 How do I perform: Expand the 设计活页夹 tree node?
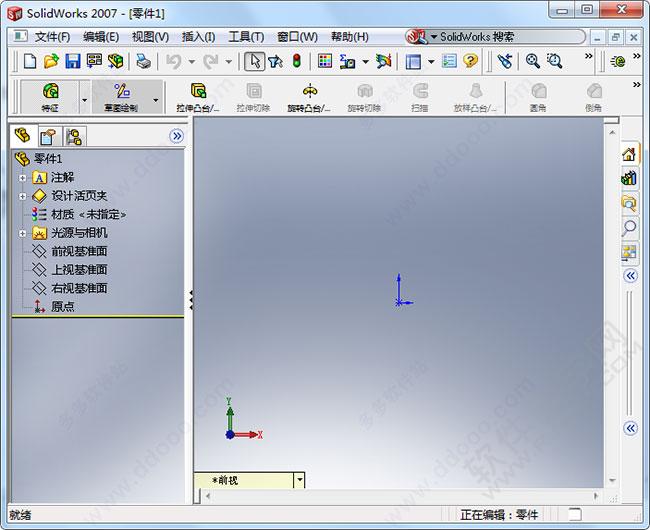pyautogui.click(x=22, y=196)
